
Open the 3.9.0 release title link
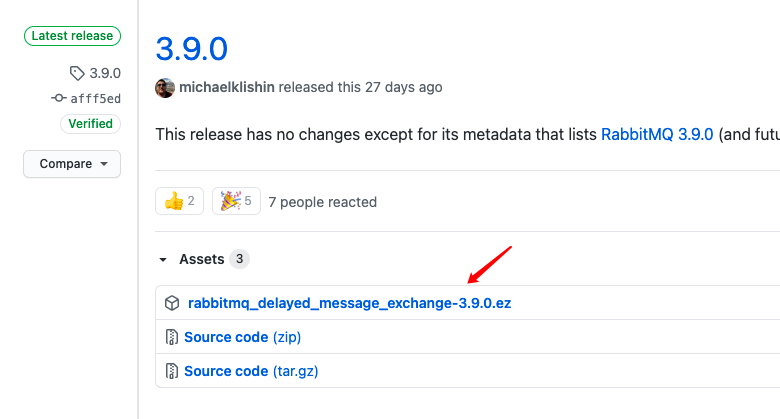point(192,49)
